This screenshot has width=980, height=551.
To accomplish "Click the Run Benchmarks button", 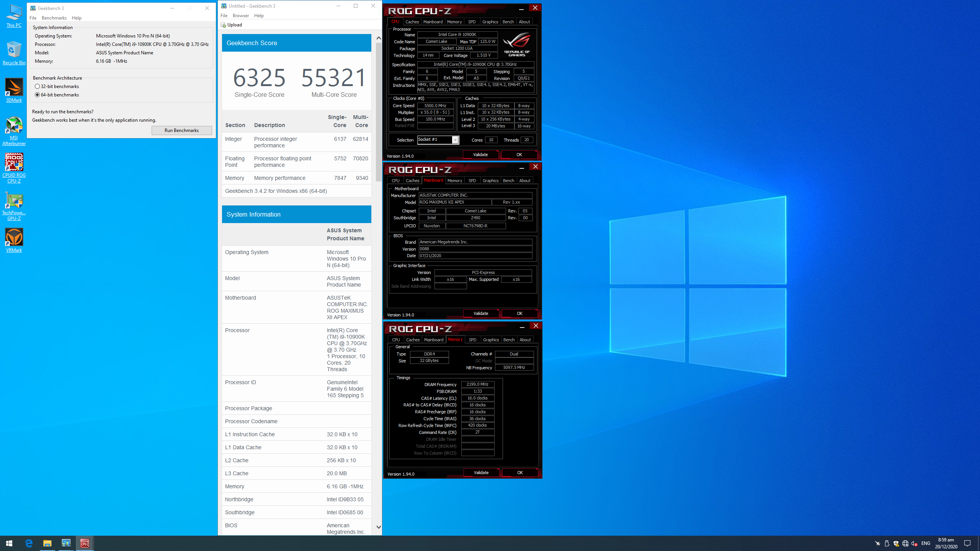I will [x=181, y=130].
